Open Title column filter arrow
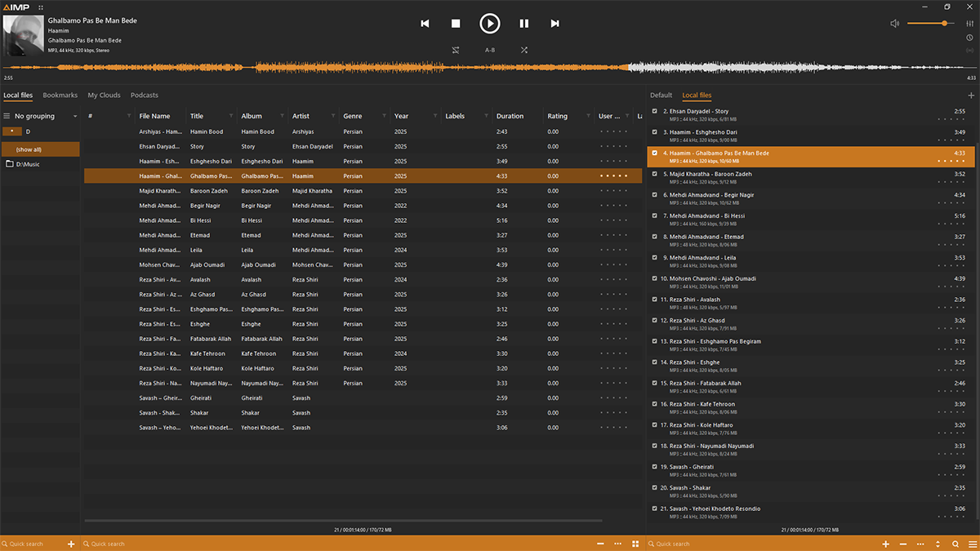Image resolution: width=980 pixels, height=551 pixels. [231, 116]
